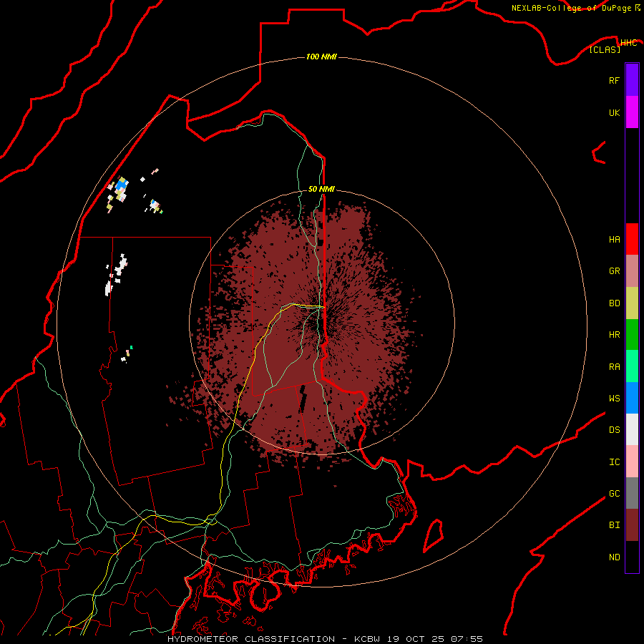Select the white DS legend swatch
The image size is (644, 644).
point(632,429)
